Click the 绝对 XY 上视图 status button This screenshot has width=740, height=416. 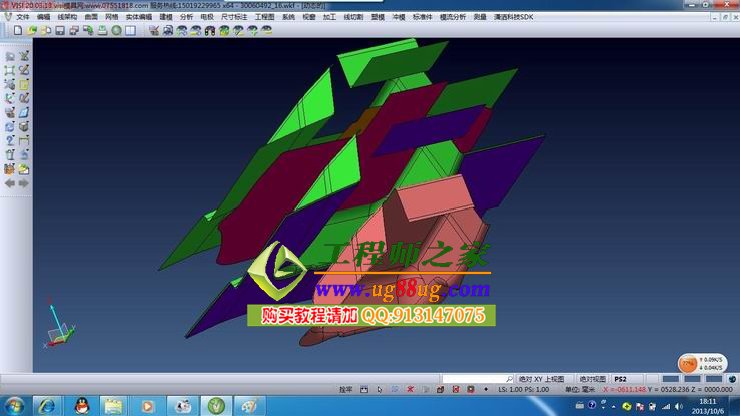[x=544, y=379]
